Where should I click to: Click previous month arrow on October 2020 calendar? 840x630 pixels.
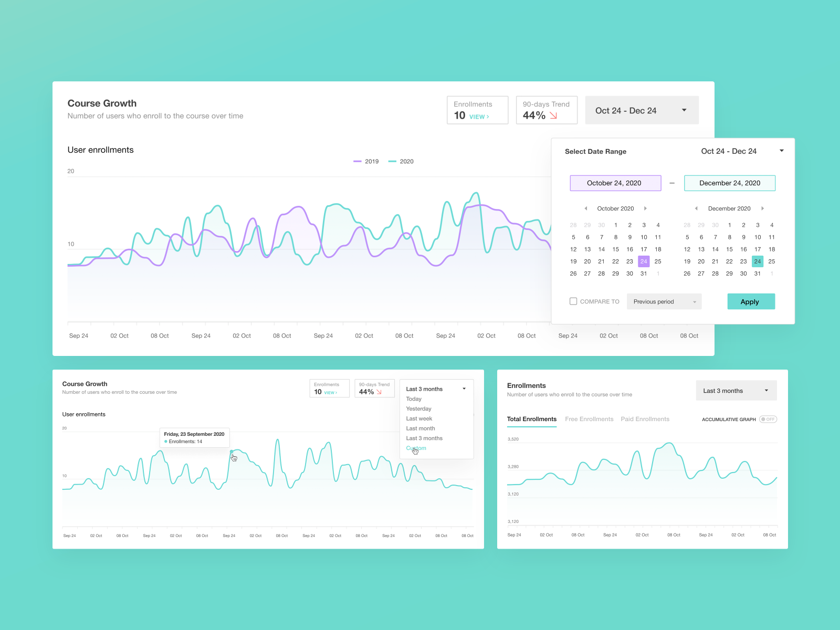click(x=586, y=208)
